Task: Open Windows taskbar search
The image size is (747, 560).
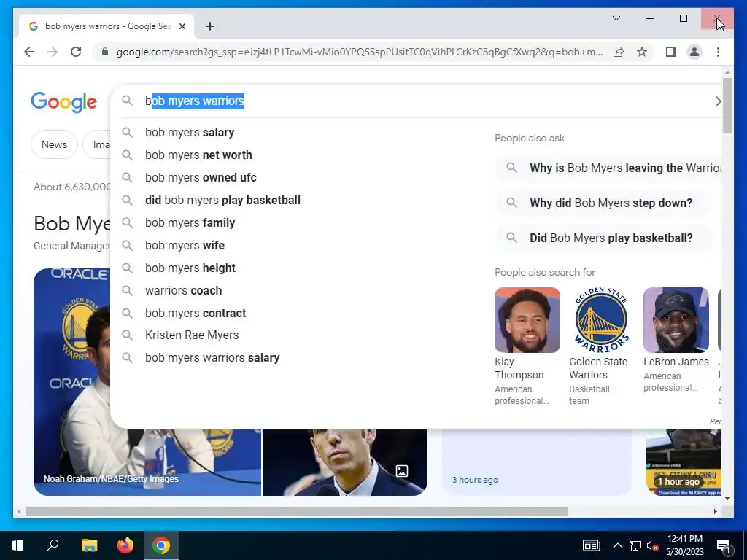Action: pyautogui.click(x=53, y=545)
